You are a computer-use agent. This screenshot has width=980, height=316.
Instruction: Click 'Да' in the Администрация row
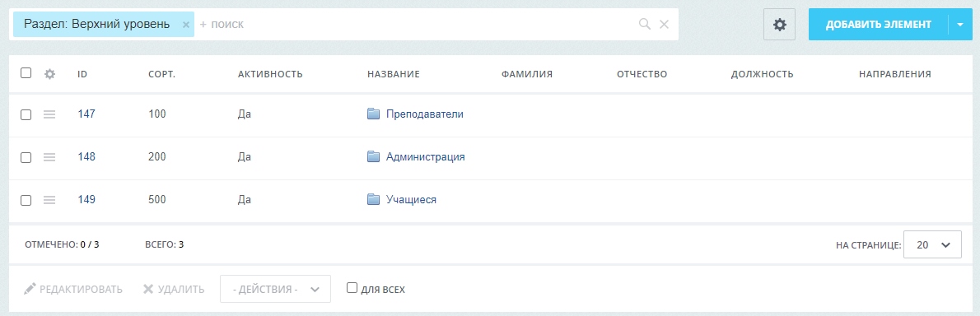pyautogui.click(x=245, y=156)
